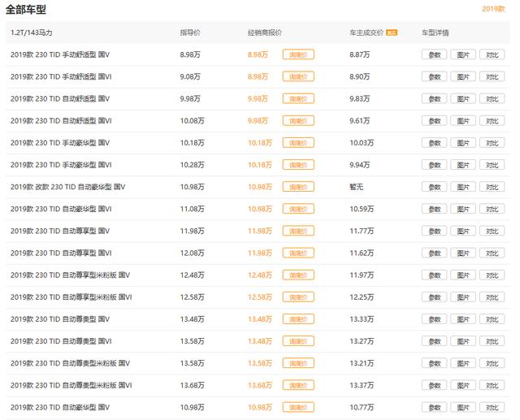
Task: Click 询底价 in the 13.33万 deal price row
Action: [298, 319]
